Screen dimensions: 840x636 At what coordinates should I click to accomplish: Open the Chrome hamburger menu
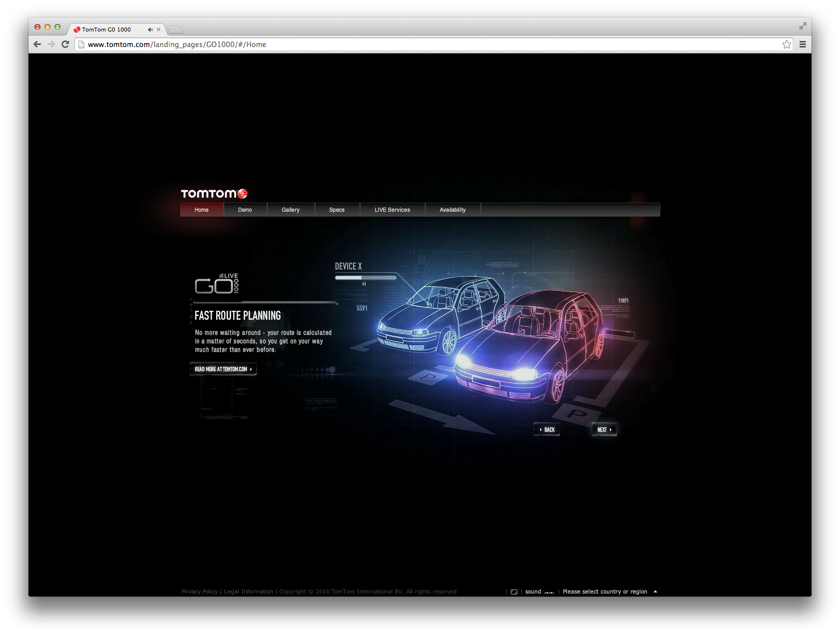coord(802,45)
